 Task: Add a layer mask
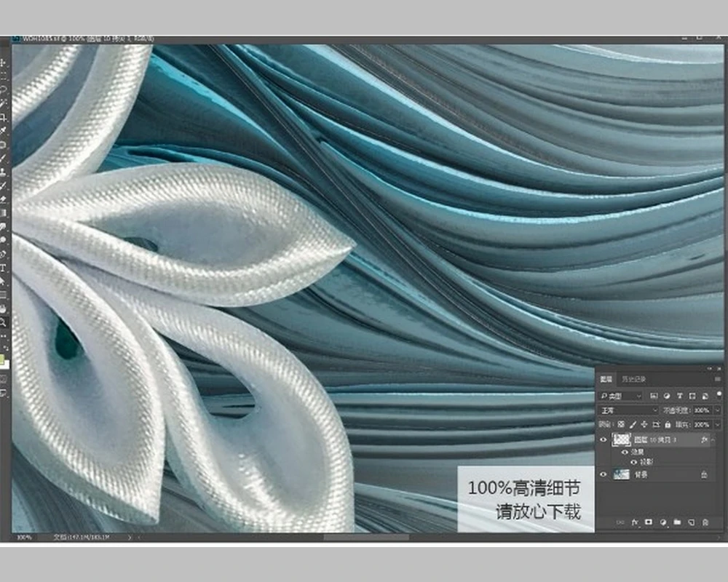649,522
